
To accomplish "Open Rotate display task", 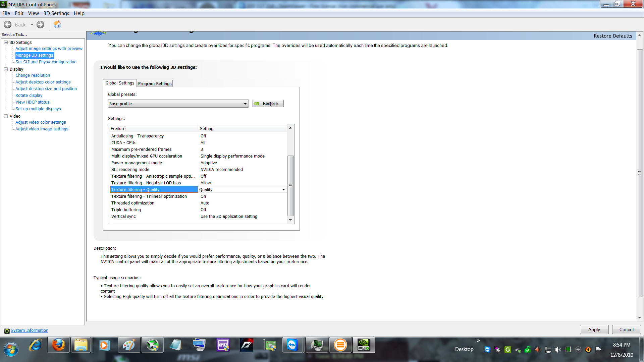I will click(x=29, y=96).
